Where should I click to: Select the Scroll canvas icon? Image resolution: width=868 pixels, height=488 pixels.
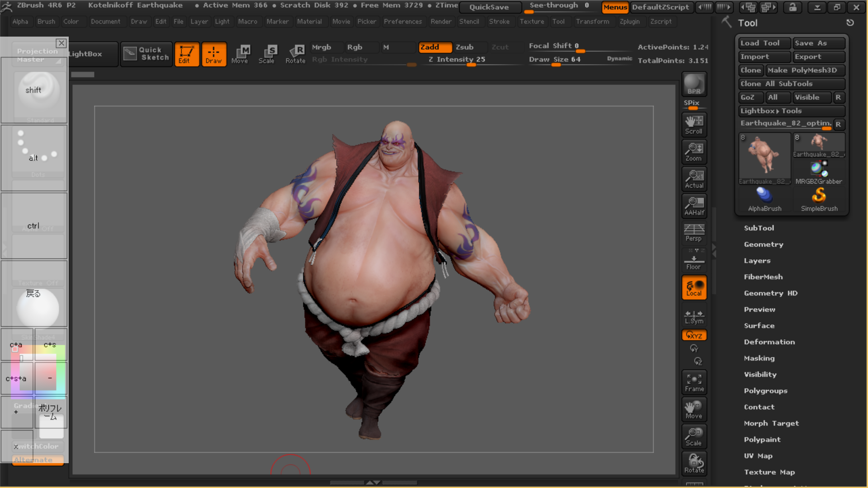694,125
